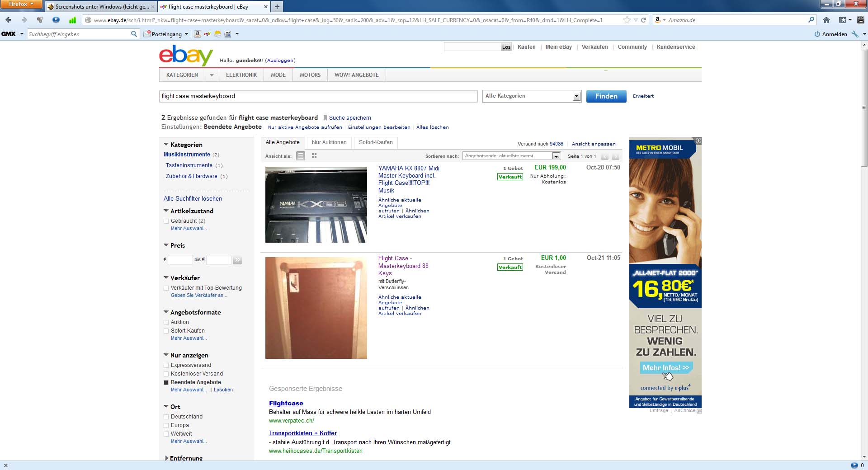Open Amazon shortcut in GMX toolbar
This screenshot has height=470, width=868.
[x=198, y=34]
